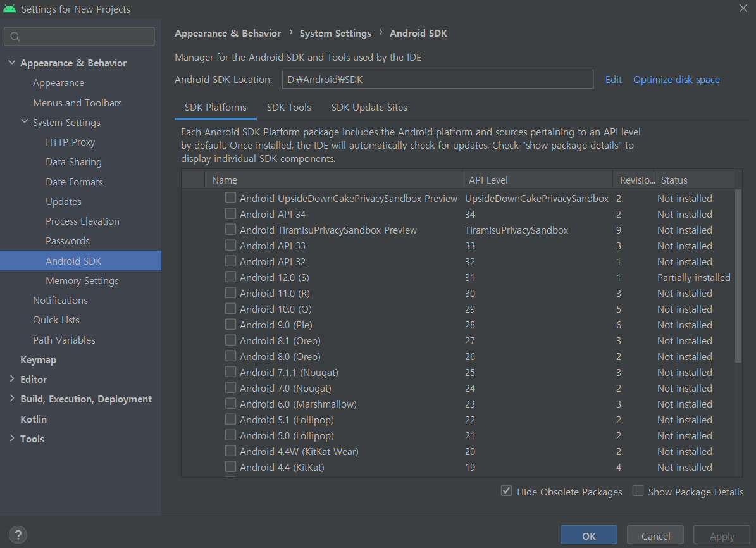Viewport: 756px width, 548px height.
Task: Click the Android SDK Location field
Action: click(437, 79)
